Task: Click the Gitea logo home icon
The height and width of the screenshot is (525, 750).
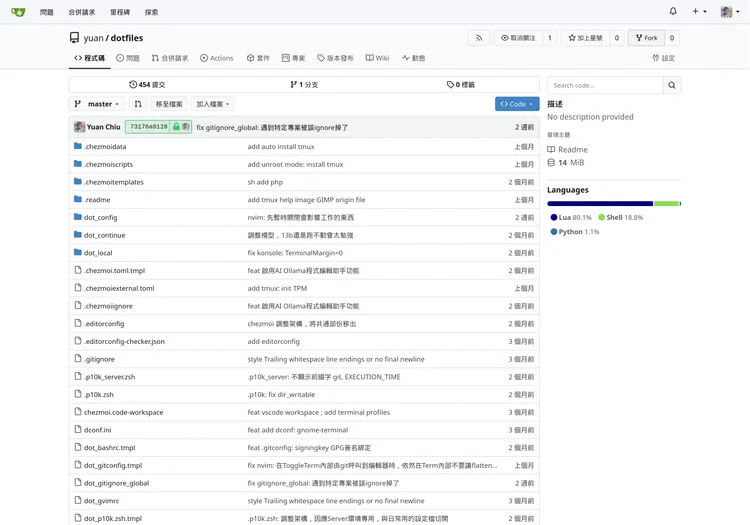Action: coord(18,12)
